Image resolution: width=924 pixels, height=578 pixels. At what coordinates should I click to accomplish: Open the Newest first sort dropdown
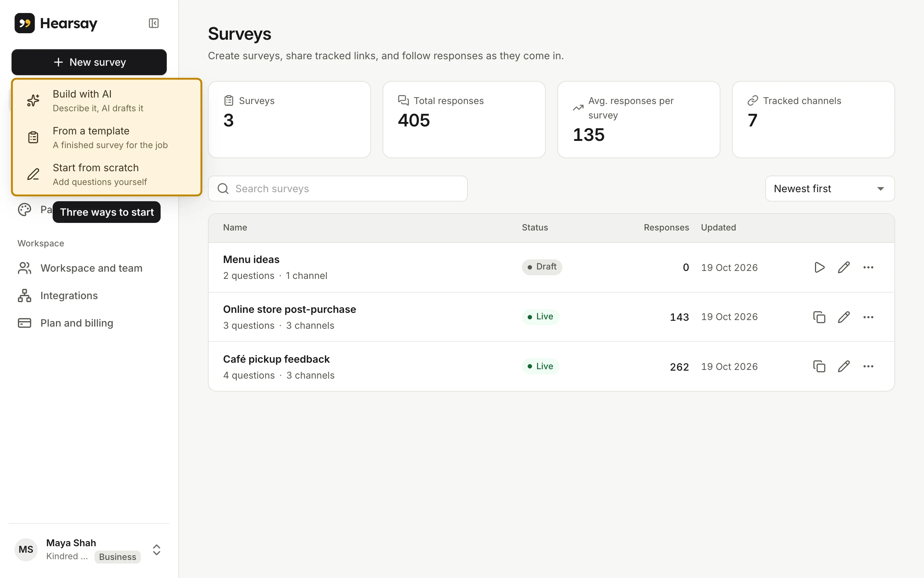coord(830,189)
